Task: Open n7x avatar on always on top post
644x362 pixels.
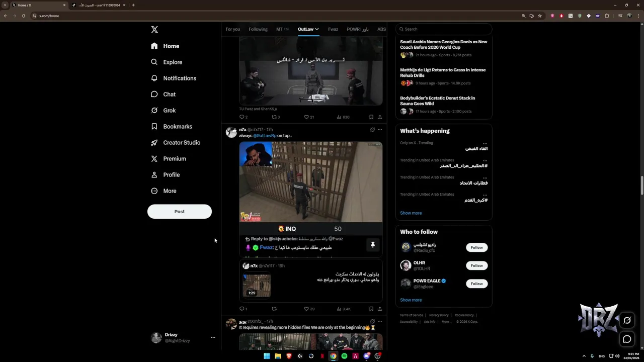Action: pos(231,132)
